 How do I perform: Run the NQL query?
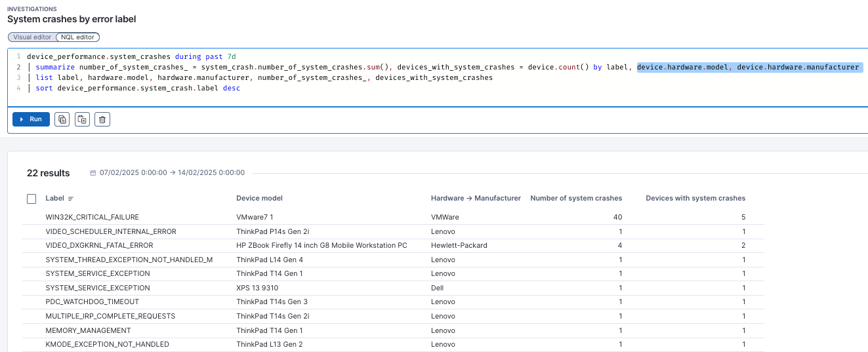coord(31,119)
